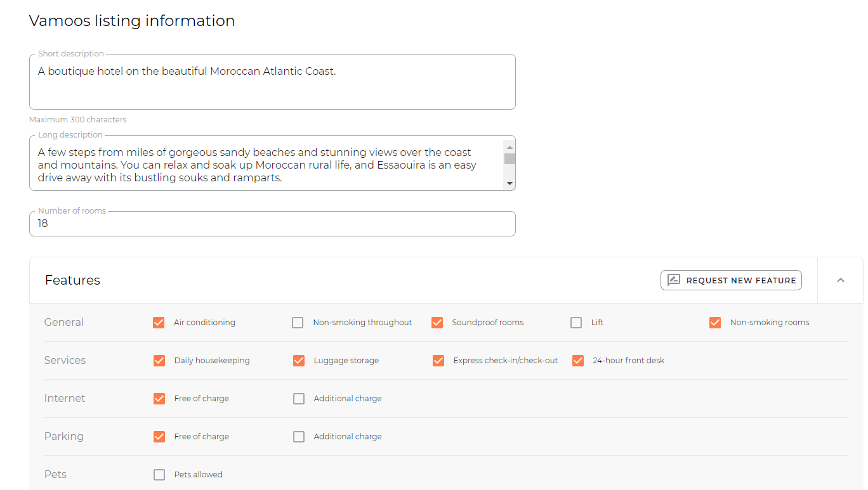Click the 'Pets' category label
The width and height of the screenshot is (868, 490).
click(56, 474)
